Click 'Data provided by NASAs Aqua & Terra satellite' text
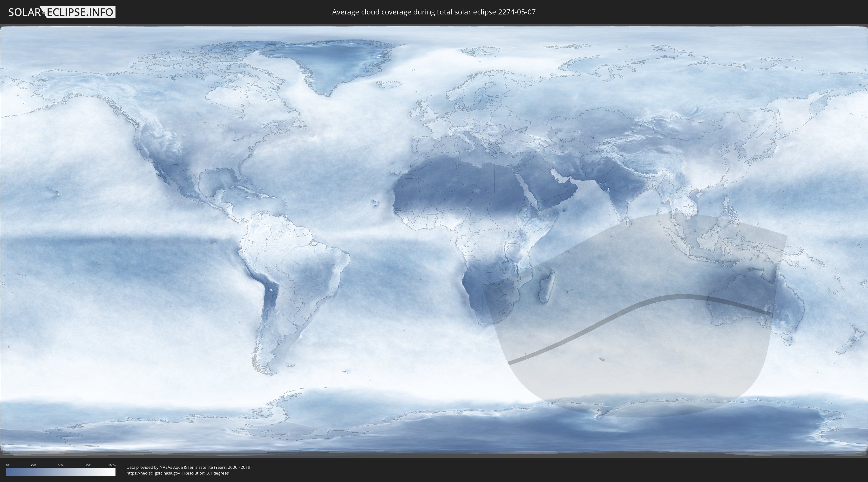This screenshot has width=868, height=482. [170, 467]
